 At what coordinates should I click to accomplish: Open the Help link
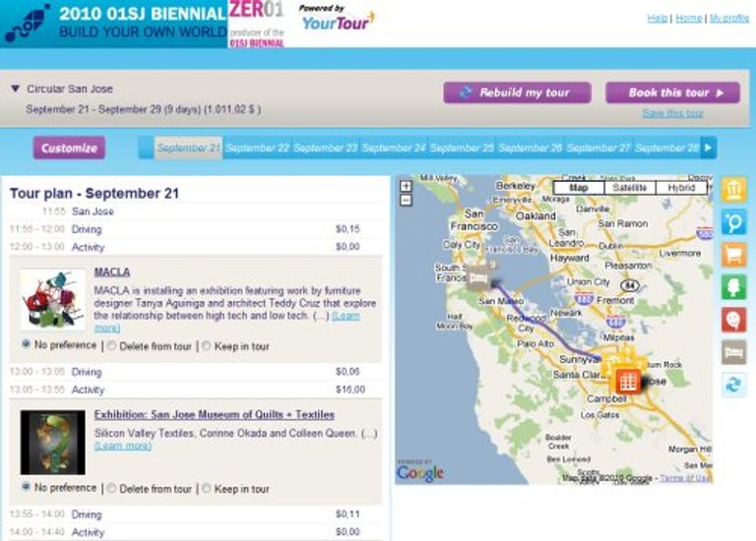(658, 18)
